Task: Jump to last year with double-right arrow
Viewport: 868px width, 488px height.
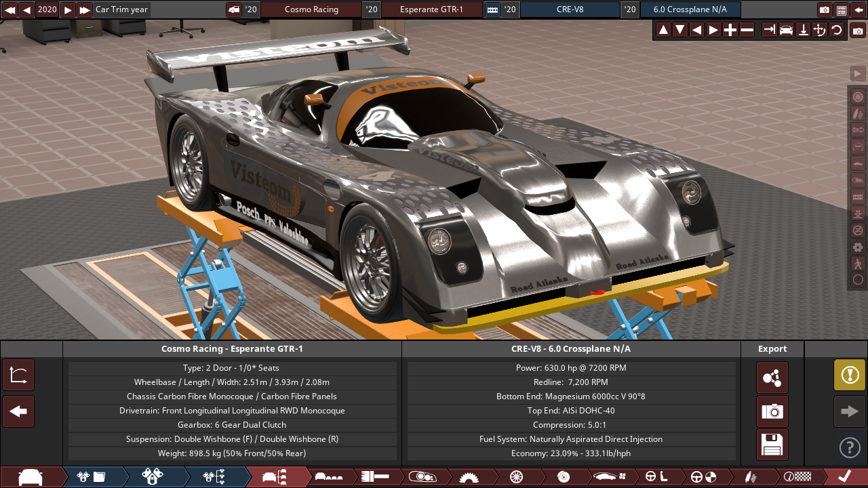Action: click(85, 9)
